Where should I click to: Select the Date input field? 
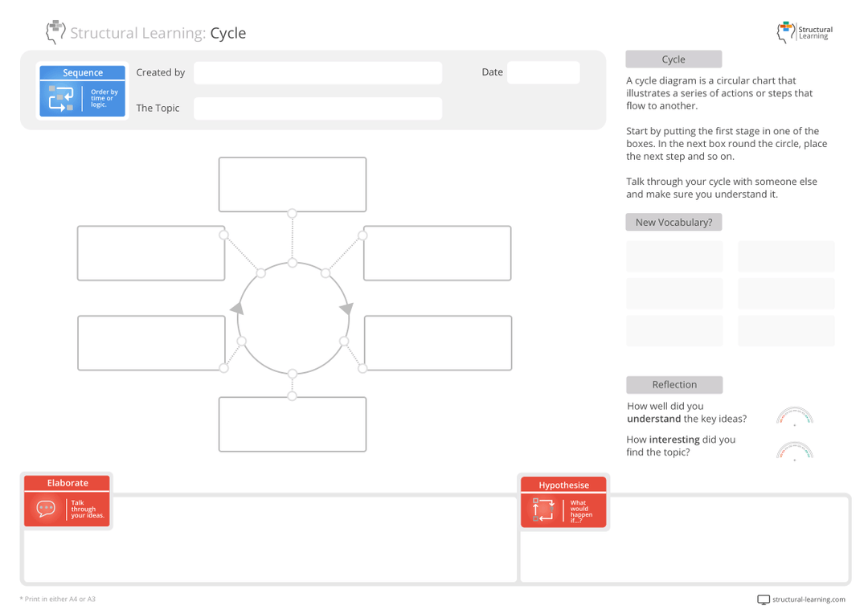pos(543,72)
